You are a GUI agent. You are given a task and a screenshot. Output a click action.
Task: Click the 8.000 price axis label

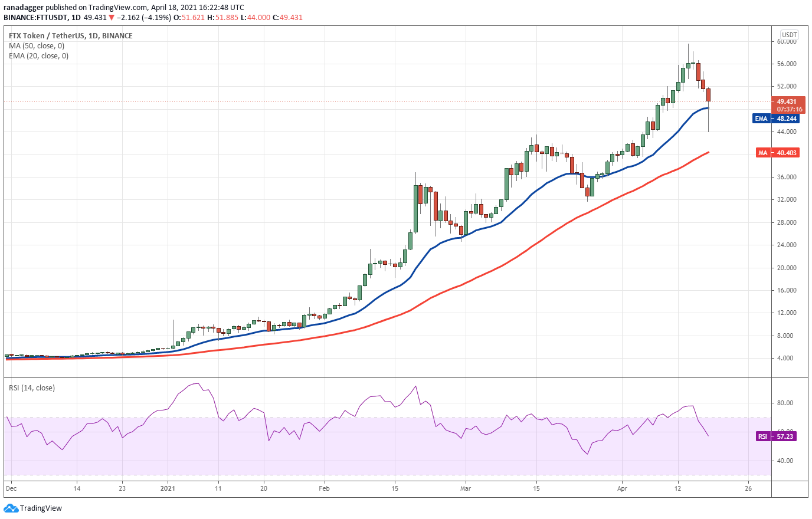tap(785, 336)
